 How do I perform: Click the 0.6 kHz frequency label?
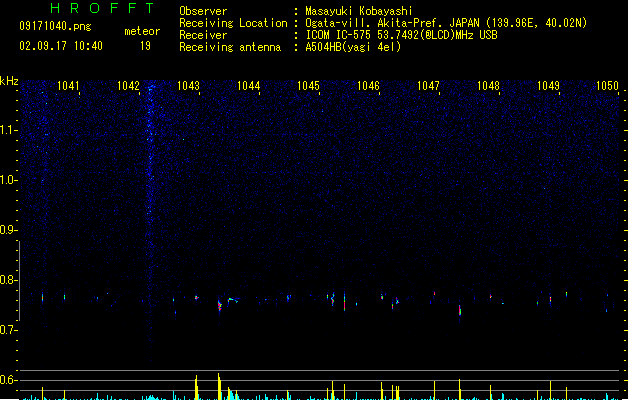(x=8, y=380)
